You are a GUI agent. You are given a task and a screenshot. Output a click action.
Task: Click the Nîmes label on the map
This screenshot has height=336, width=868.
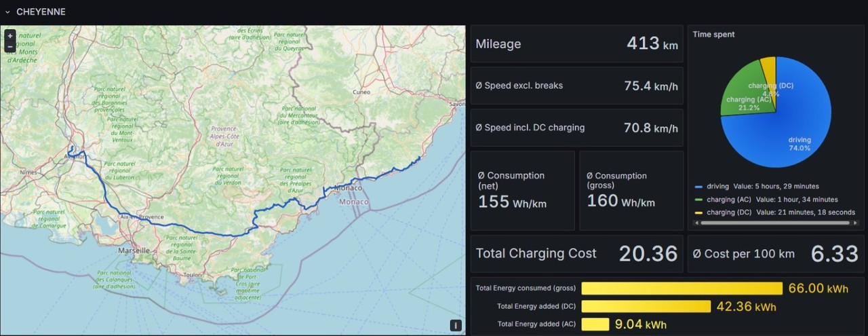[29, 172]
